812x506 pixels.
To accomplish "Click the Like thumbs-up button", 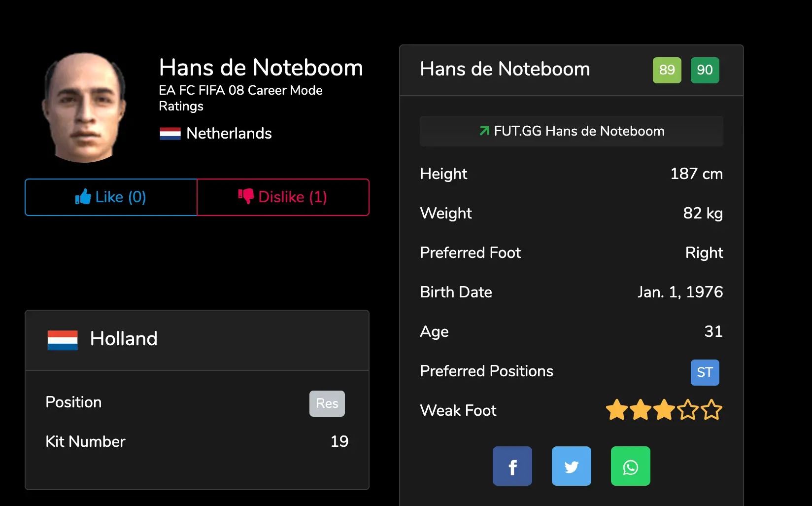I will [x=111, y=197].
